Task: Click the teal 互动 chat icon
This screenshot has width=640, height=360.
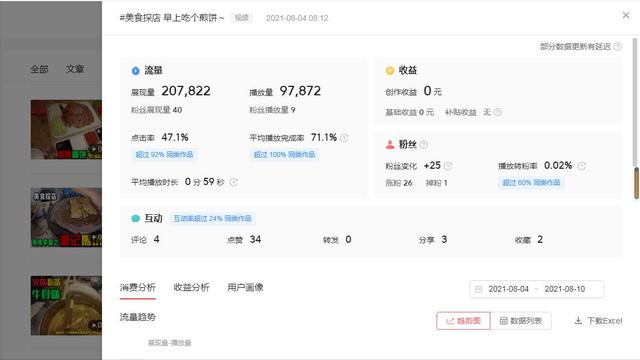Action: [x=136, y=218]
